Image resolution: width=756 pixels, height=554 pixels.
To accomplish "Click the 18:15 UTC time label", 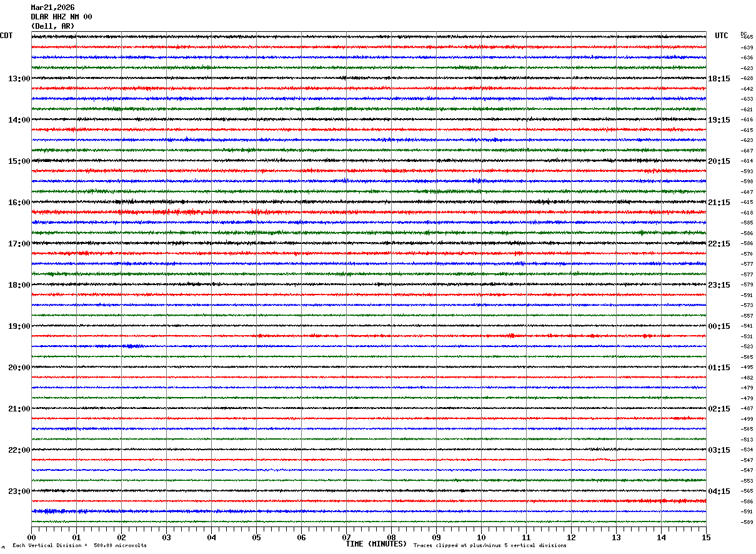I will tap(719, 79).
